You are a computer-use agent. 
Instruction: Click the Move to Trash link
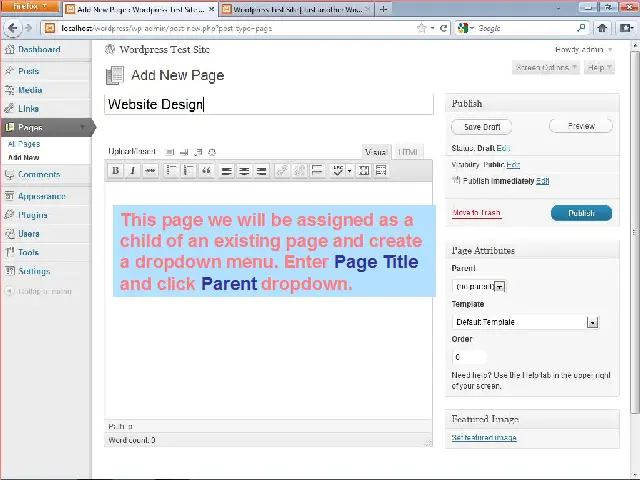476,213
